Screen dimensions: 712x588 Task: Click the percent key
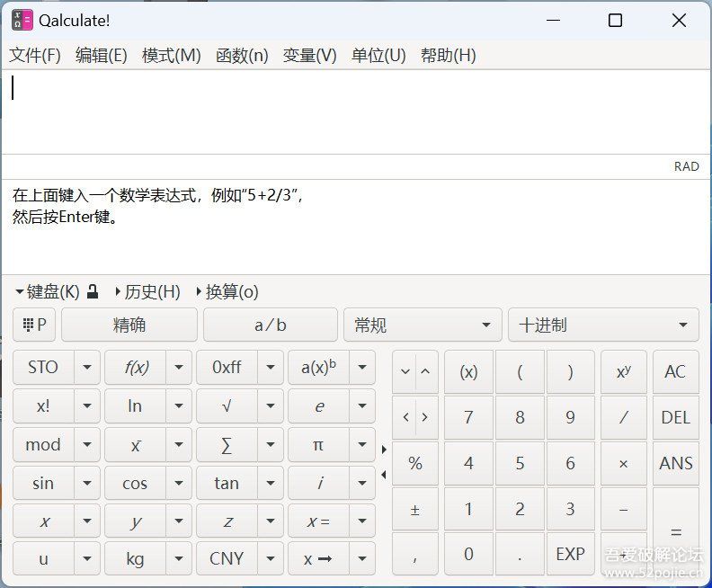pos(415,463)
